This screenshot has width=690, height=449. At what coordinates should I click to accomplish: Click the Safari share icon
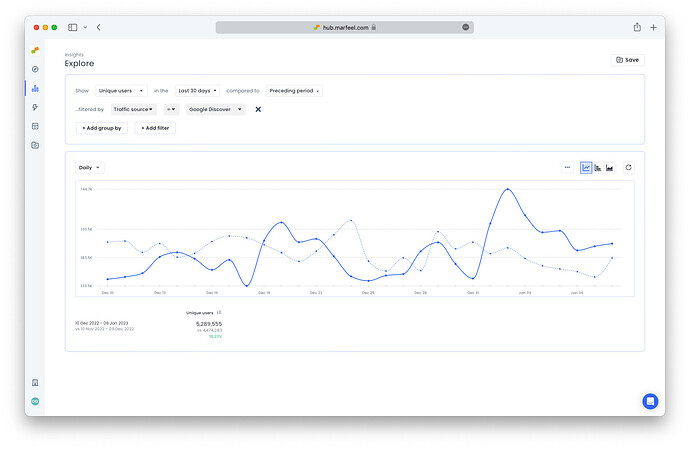pos(637,27)
